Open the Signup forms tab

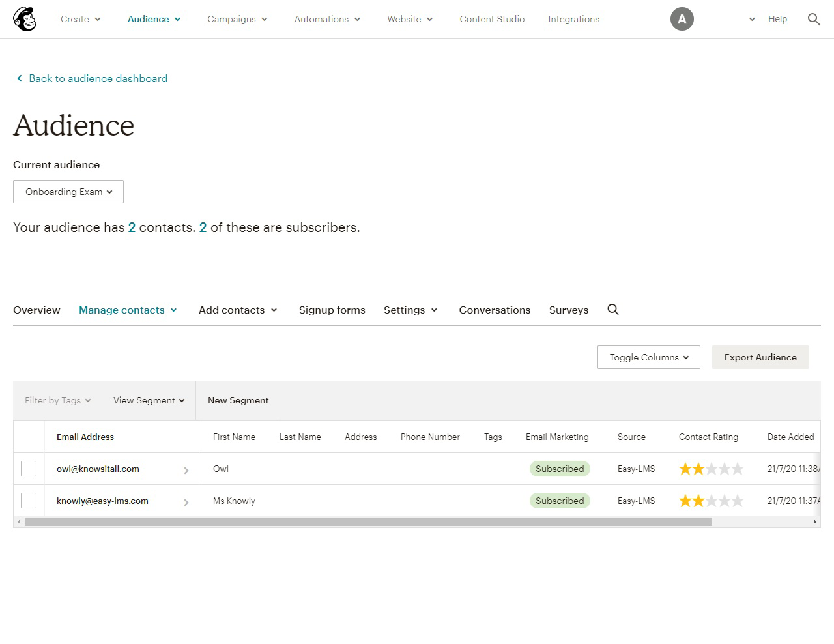[332, 310]
